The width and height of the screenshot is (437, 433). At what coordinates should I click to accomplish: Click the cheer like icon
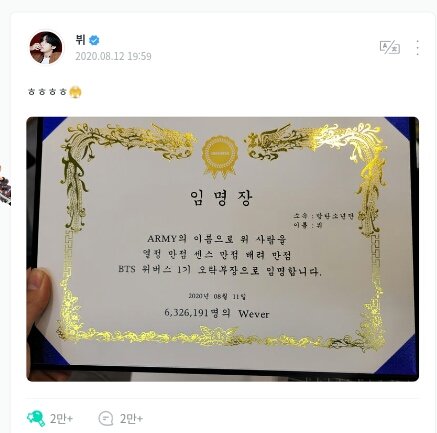coord(36,418)
